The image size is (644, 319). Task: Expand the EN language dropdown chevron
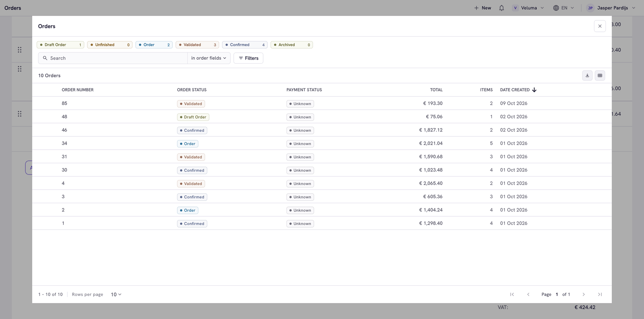tap(572, 8)
